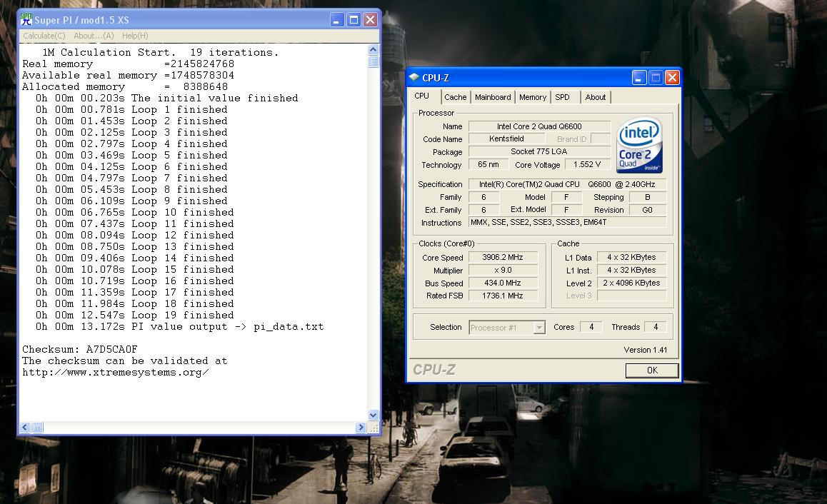Click the Multiplier value x 9.0
Viewport: 827px width, 504px height.
click(x=503, y=270)
